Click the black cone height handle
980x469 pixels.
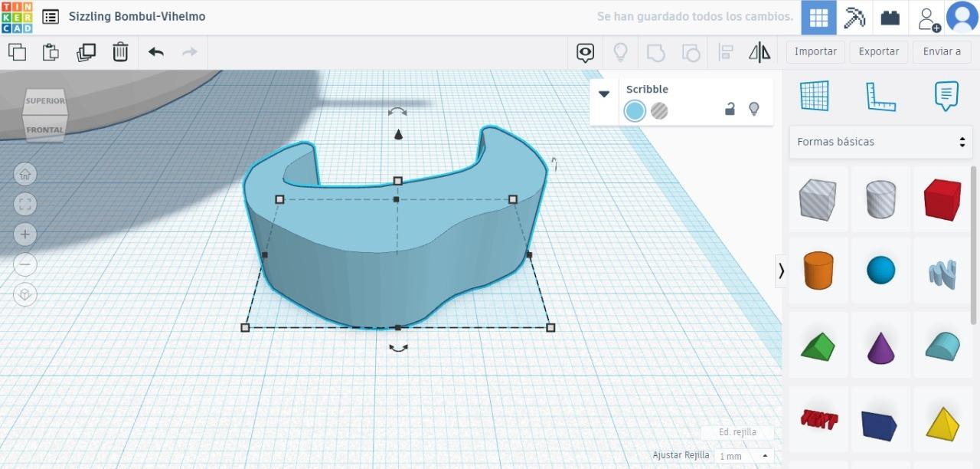[x=398, y=135]
